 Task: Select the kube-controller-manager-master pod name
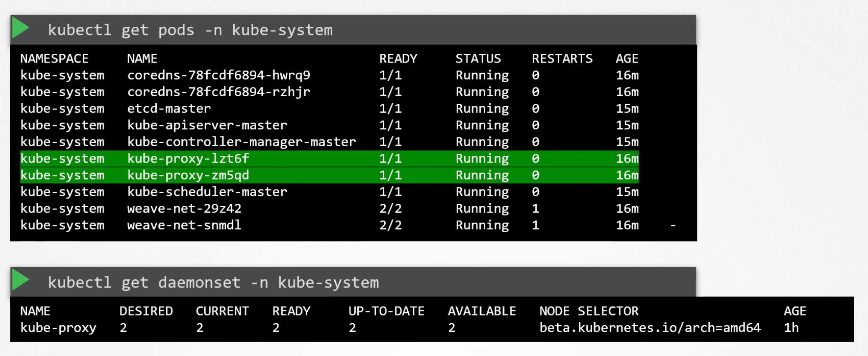[x=241, y=142]
